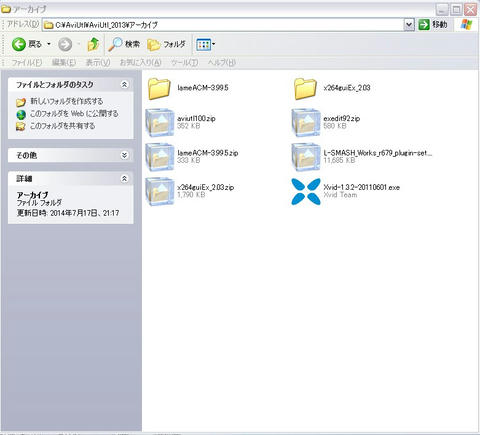This screenshot has height=435, width=480.
Task: Click このフォルダを Web に公開する link
Action: tap(74, 113)
